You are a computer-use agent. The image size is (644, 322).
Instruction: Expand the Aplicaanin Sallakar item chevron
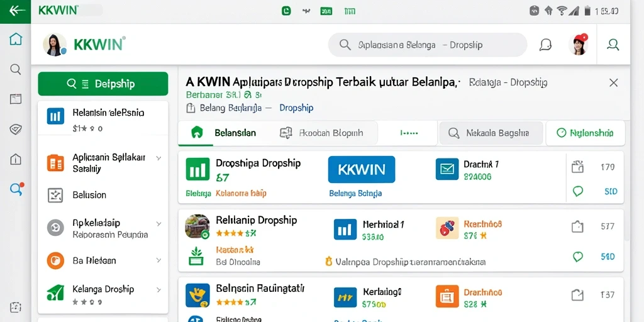(x=159, y=158)
